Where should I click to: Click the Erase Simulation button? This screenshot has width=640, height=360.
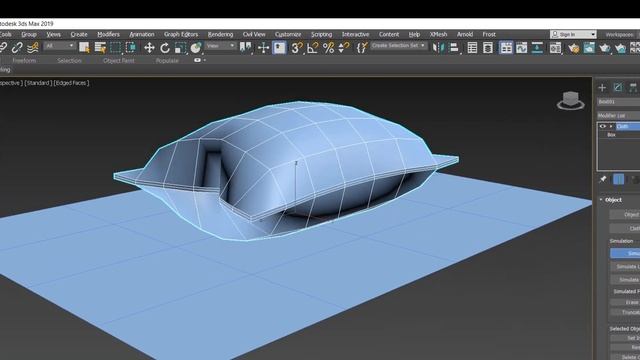coord(625,302)
